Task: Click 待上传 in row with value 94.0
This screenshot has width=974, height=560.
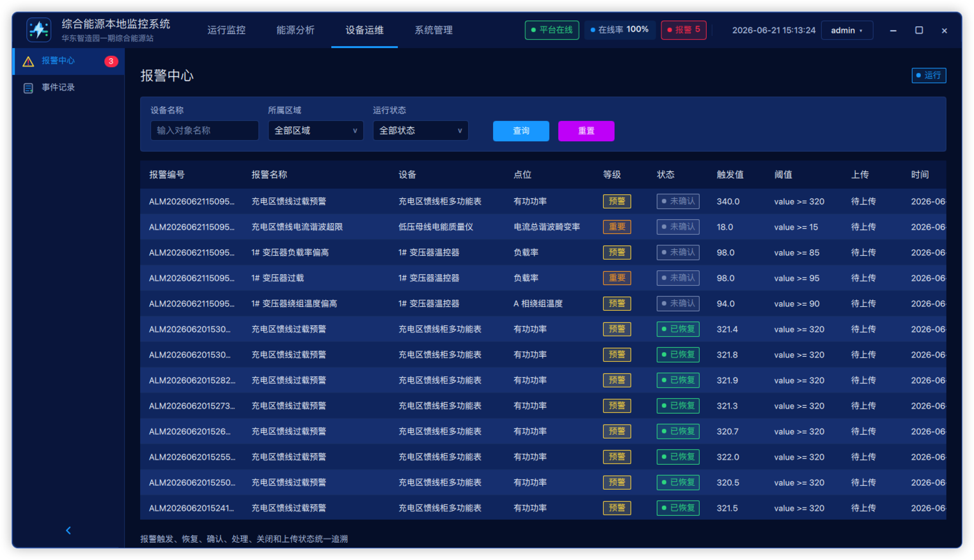Action: (863, 304)
